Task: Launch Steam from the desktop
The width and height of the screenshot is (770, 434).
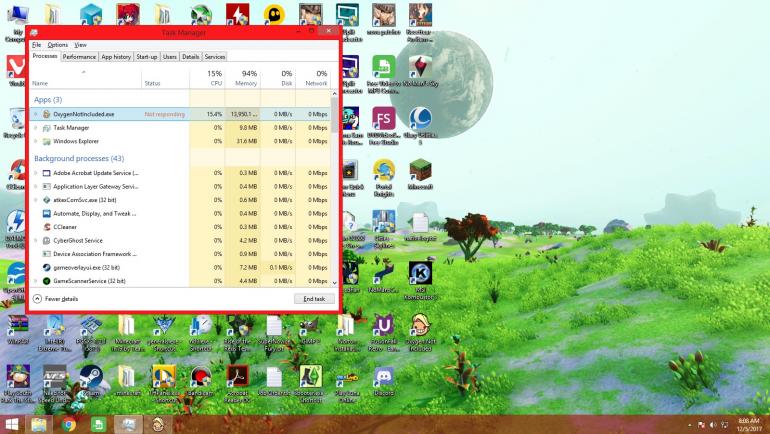Action: (x=91, y=381)
